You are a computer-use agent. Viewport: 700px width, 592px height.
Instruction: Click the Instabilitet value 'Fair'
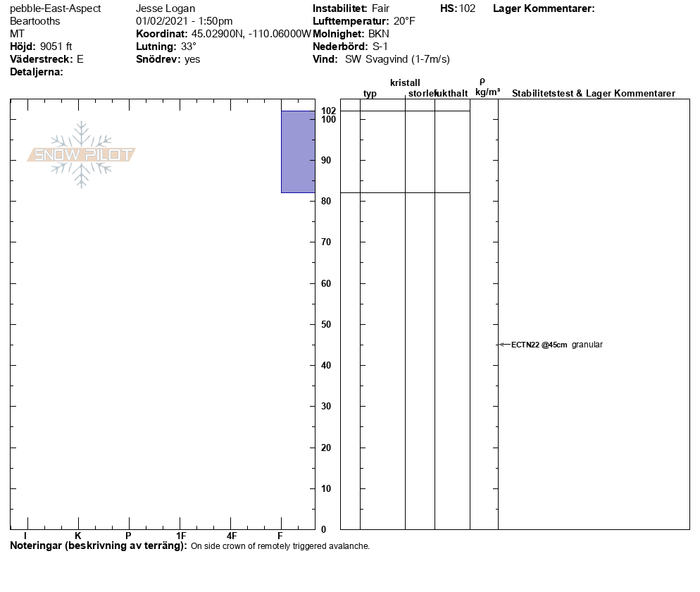pyautogui.click(x=380, y=8)
